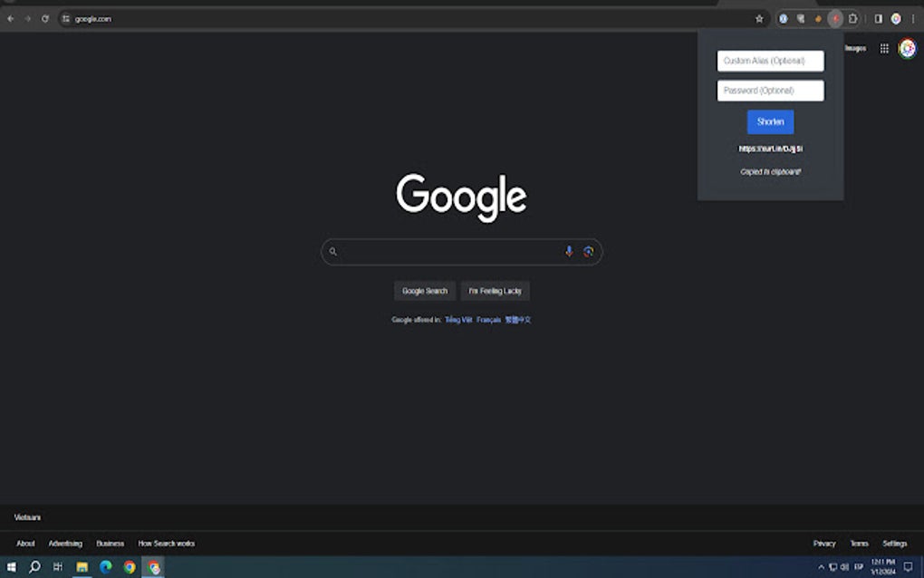Image resolution: width=924 pixels, height=578 pixels.
Task: Switch Google language to Tiếng Việt
Action: click(458, 319)
